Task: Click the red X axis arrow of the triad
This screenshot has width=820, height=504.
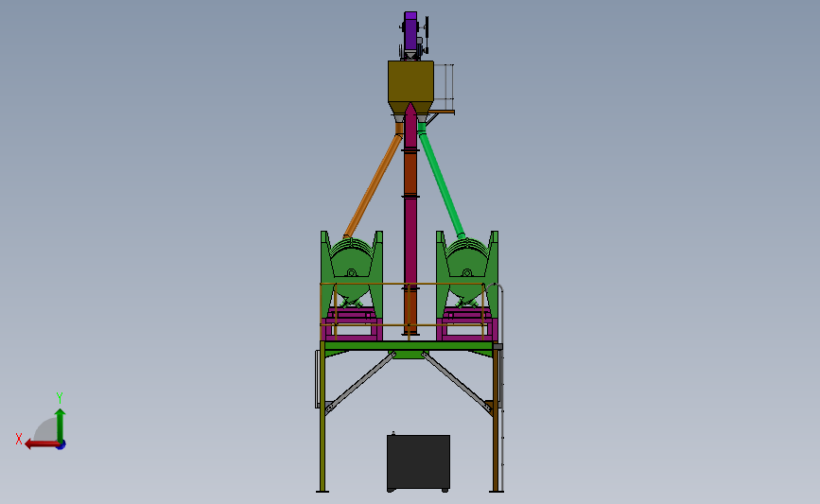Action: point(41,444)
